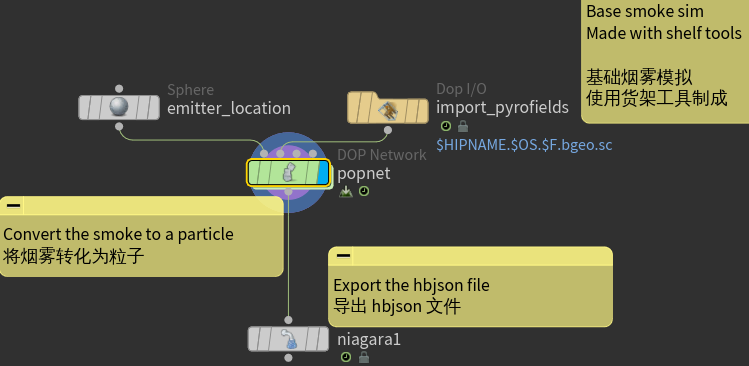The width and height of the screenshot is (749, 366).
Task: Toggle the blue display flag on popnet
Action: click(x=323, y=172)
